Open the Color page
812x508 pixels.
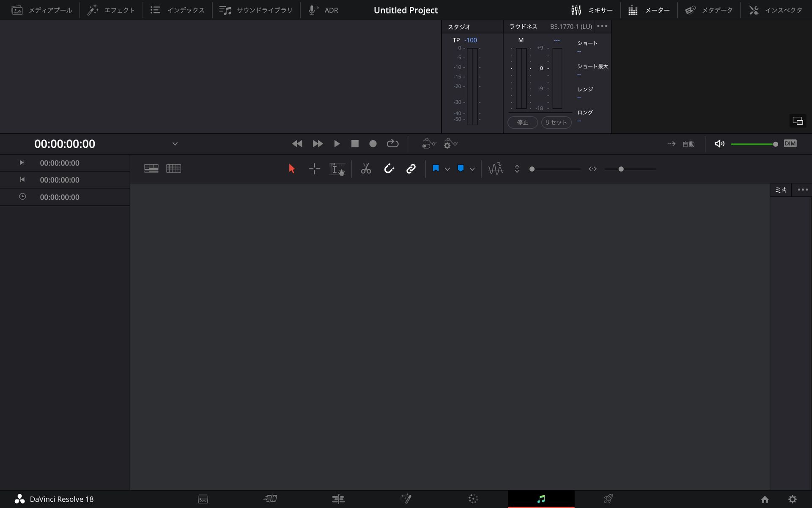tap(474, 499)
